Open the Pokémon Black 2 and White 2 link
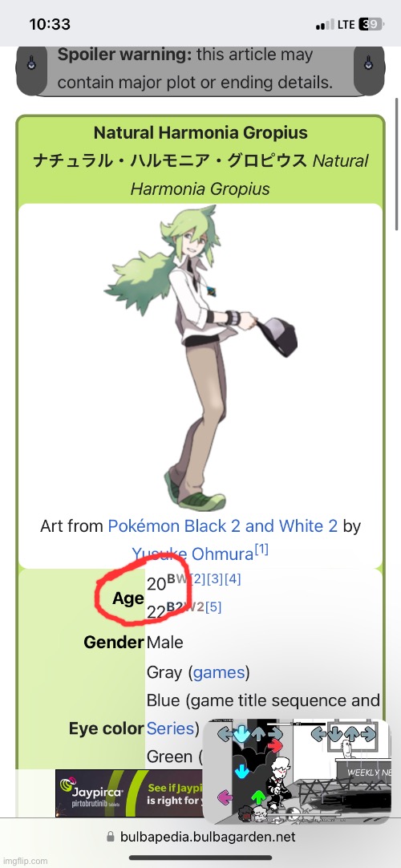401x868 pixels. pos(222,525)
